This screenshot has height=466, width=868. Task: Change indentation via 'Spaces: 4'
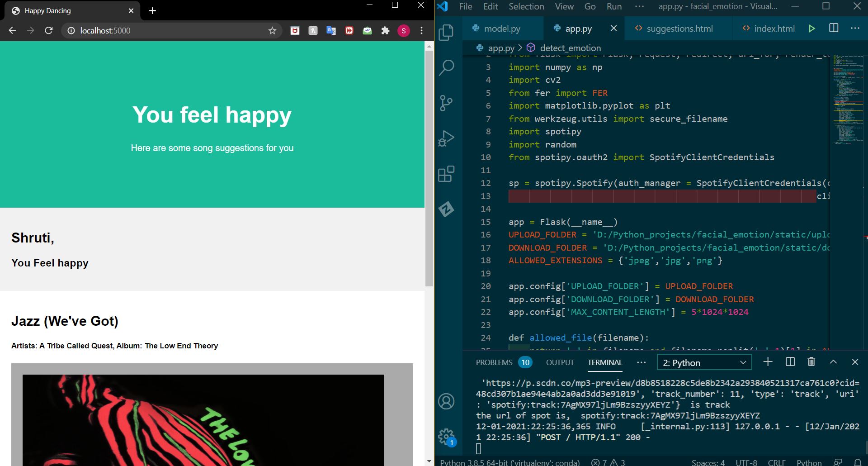point(708,462)
